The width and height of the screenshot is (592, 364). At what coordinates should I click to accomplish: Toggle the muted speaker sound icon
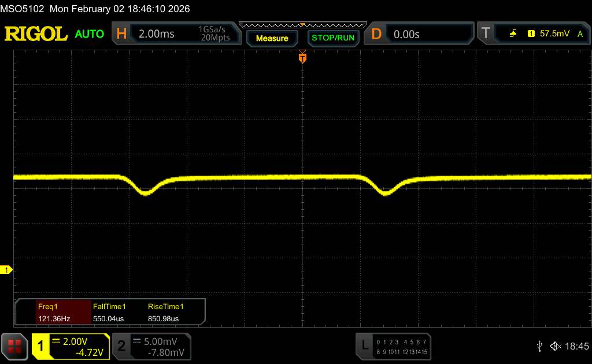pyautogui.click(x=555, y=346)
